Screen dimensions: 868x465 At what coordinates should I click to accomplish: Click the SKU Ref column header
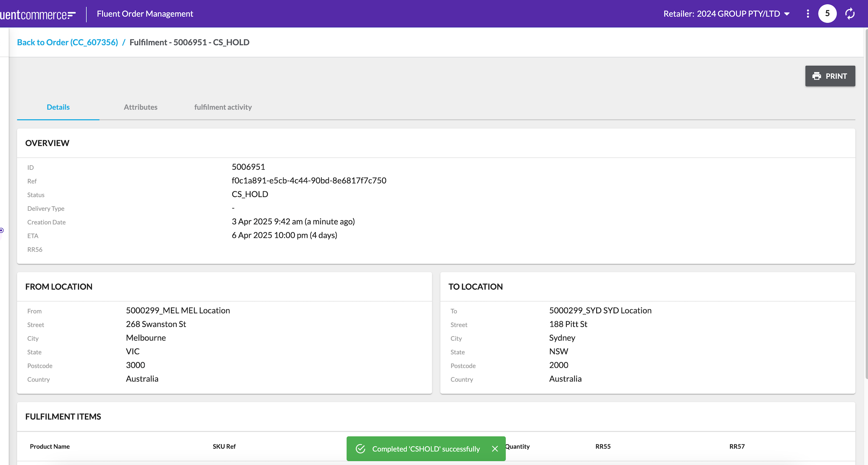point(224,446)
